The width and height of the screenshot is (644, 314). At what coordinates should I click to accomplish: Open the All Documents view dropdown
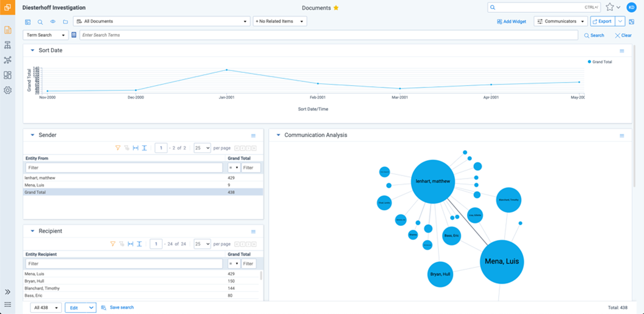(161, 21)
